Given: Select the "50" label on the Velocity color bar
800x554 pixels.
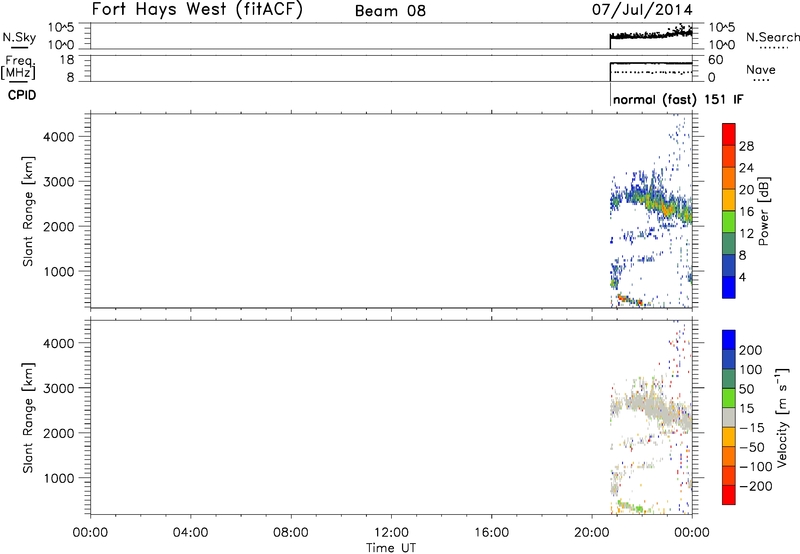Looking at the screenshot, I should click(x=746, y=389).
